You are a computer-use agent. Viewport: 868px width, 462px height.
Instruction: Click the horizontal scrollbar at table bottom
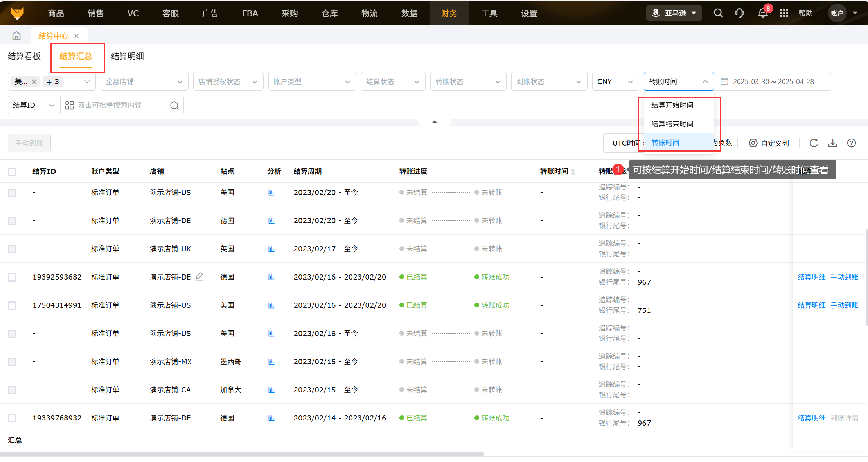click(243, 454)
